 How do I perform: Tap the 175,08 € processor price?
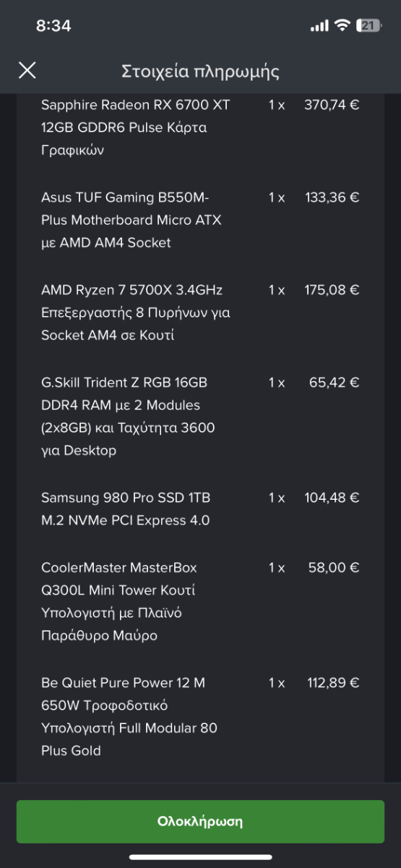click(332, 290)
